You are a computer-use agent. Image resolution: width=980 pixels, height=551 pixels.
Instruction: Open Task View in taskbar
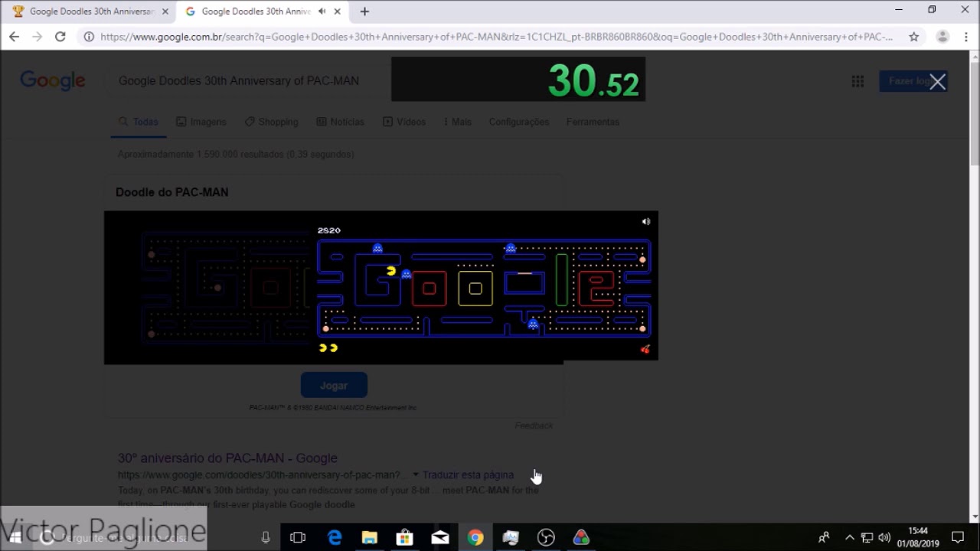click(298, 538)
